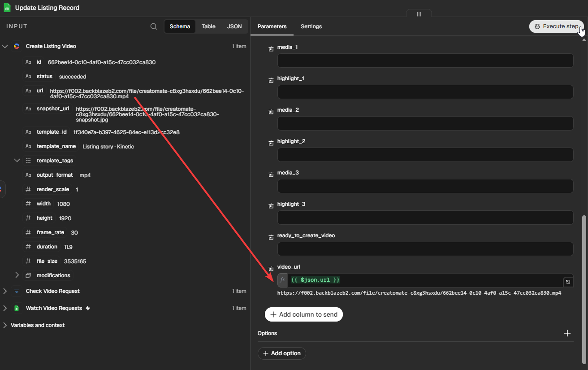588x370 pixels.
Task: Focus the highlight_3 input field
Action: (x=425, y=218)
